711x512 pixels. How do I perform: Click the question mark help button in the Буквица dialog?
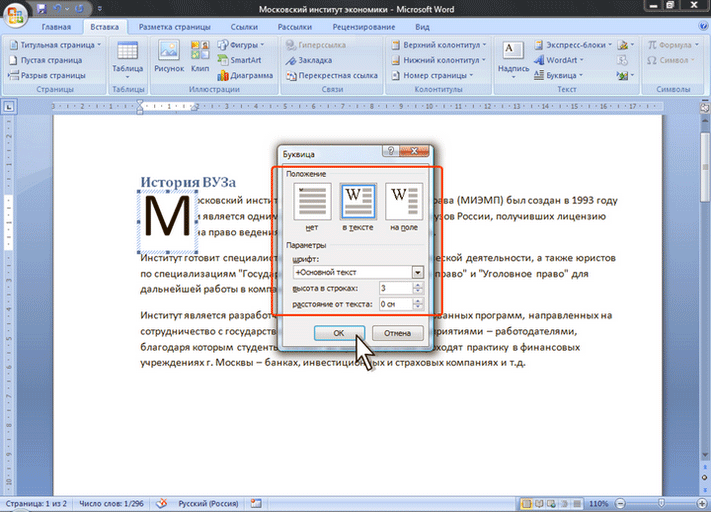[x=390, y=151]
